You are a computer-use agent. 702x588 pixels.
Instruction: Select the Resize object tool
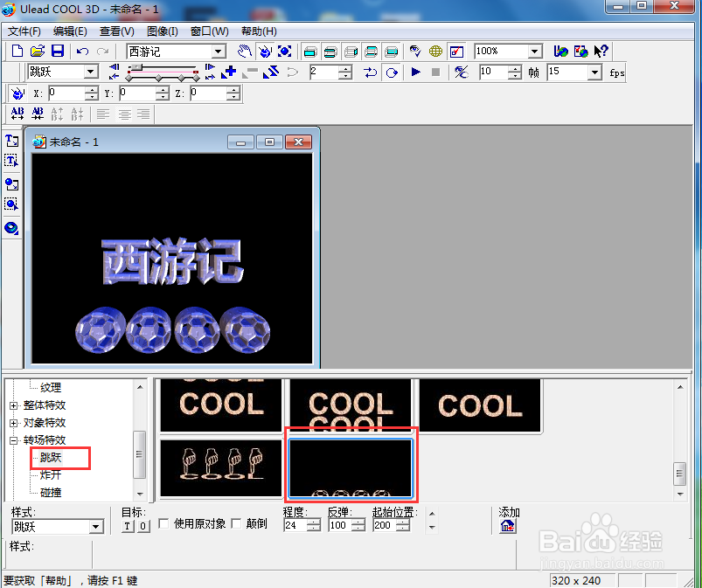(285, 51)
